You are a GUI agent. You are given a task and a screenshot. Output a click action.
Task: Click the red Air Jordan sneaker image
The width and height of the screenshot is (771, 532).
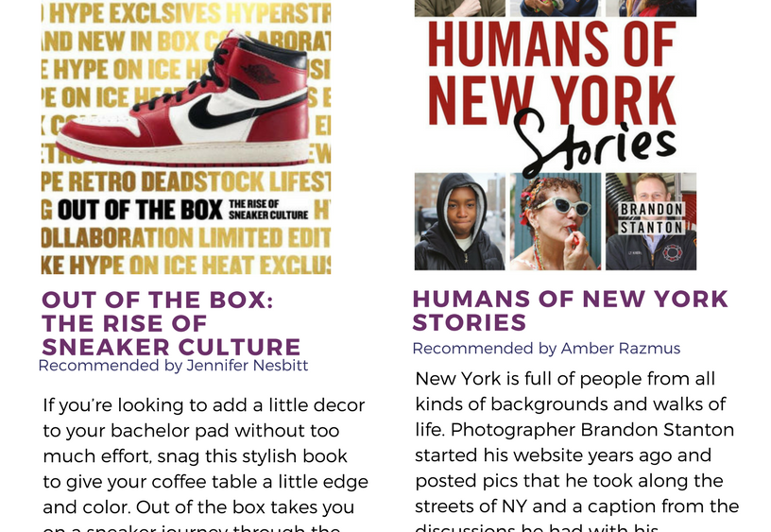pyautogui.click(x=189, y=104)
